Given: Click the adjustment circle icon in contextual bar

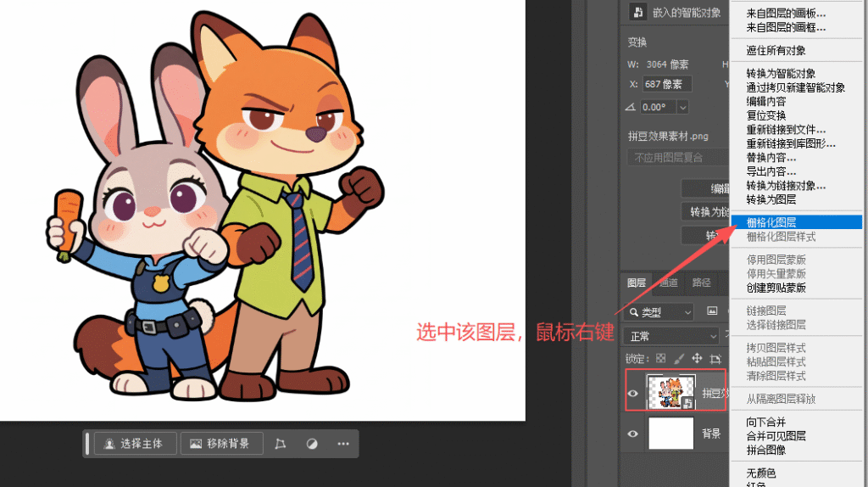Looking at the screenshot, I should [x=312, y=444].
